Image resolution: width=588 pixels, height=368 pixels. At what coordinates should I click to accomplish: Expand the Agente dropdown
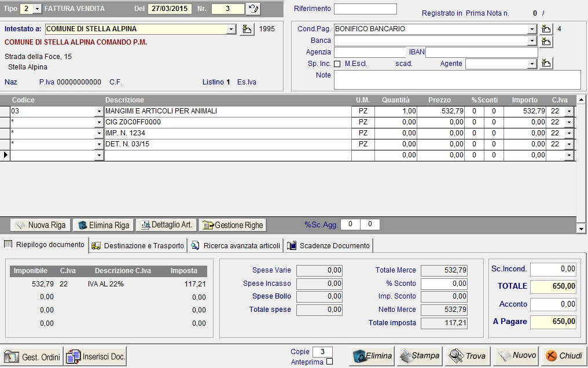pyautogui.click(x=532, y=64)
